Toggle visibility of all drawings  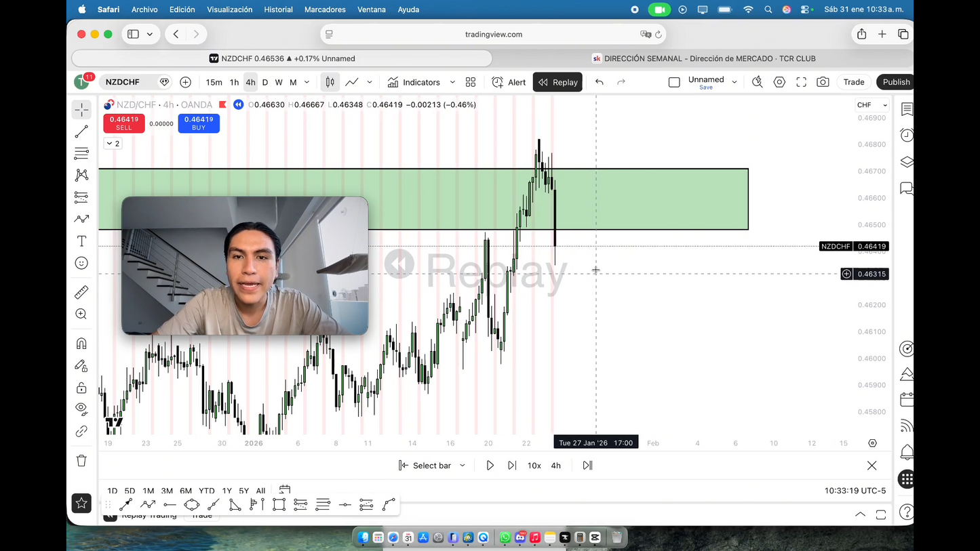coord(81,409)
